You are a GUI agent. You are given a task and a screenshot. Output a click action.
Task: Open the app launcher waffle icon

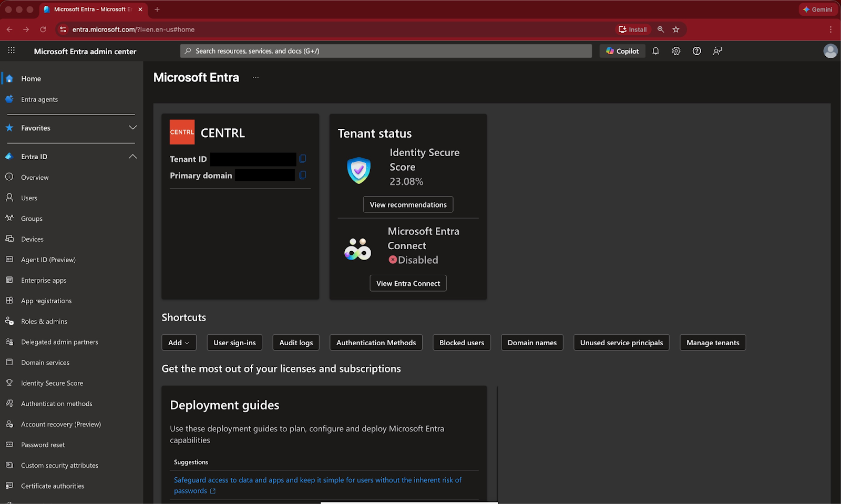[x=11, y=50]
